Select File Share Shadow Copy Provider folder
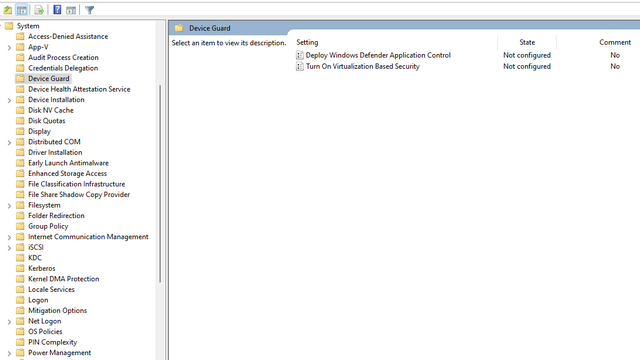The width and height of the screenshot is (640, 360). pyautogui.click(x=79, y=195)
